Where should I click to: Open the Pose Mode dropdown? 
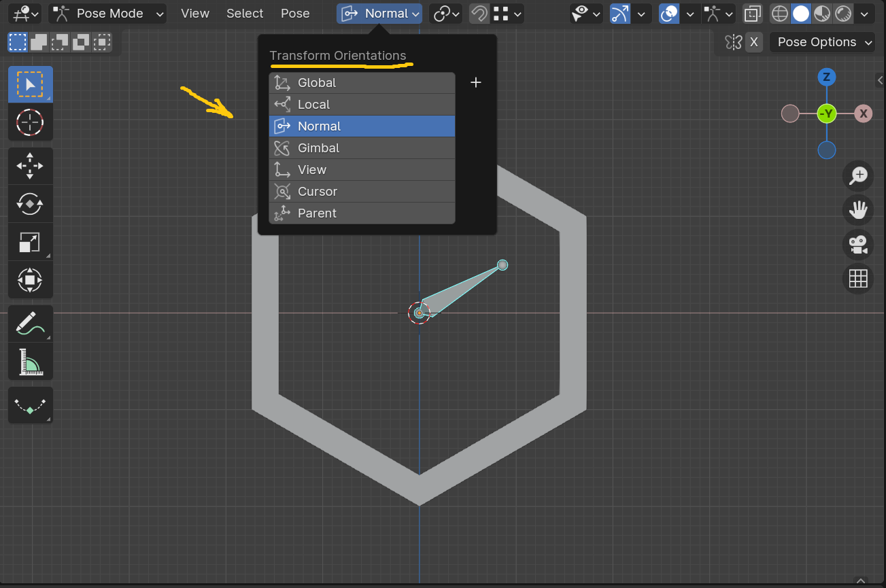tap(107, 14)
